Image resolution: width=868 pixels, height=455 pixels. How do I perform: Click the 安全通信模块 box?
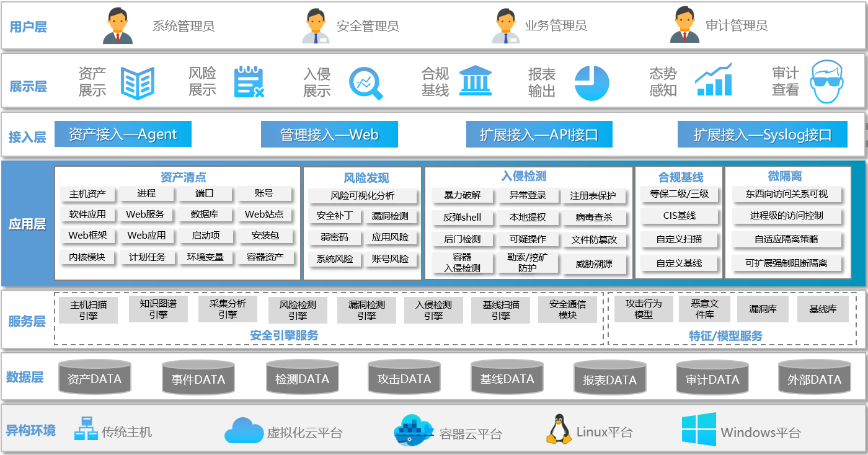[x=567, y=309]
